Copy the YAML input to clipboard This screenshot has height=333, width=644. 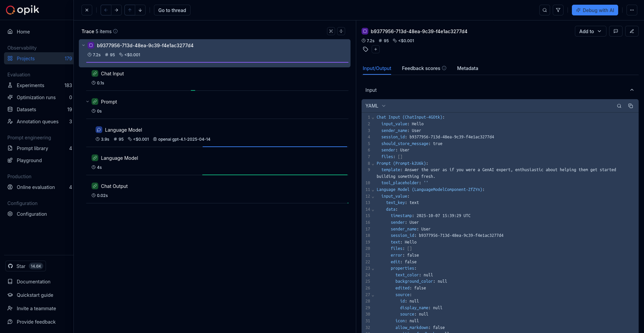pyautogui.click(x=631, y=106)
